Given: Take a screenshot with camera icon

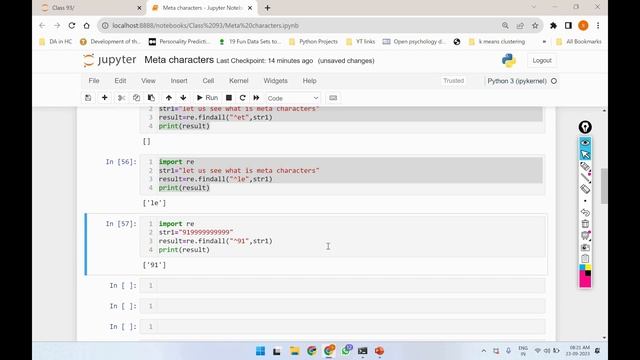Looking at the screenshot, I should (x=585, y=247).
